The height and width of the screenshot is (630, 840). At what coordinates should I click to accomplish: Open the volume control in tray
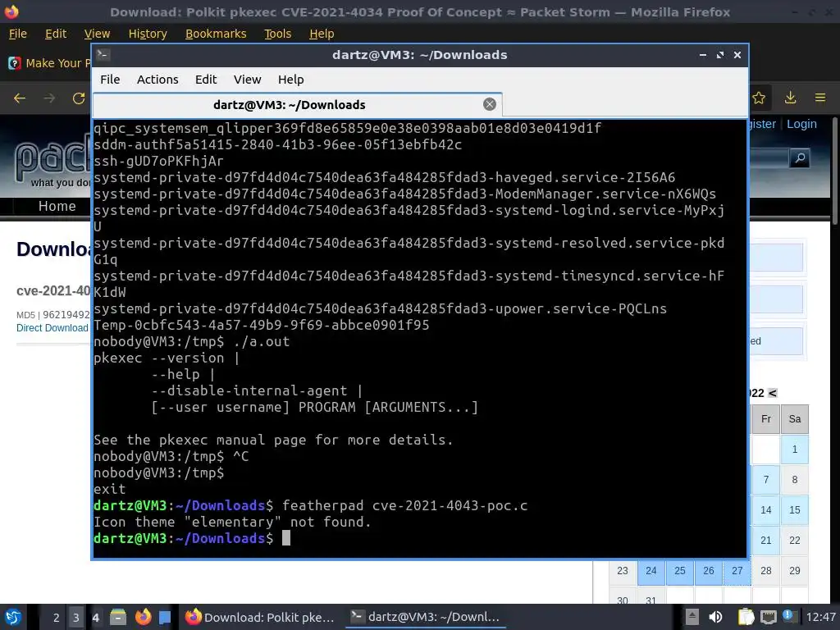[x=715, y=617]
